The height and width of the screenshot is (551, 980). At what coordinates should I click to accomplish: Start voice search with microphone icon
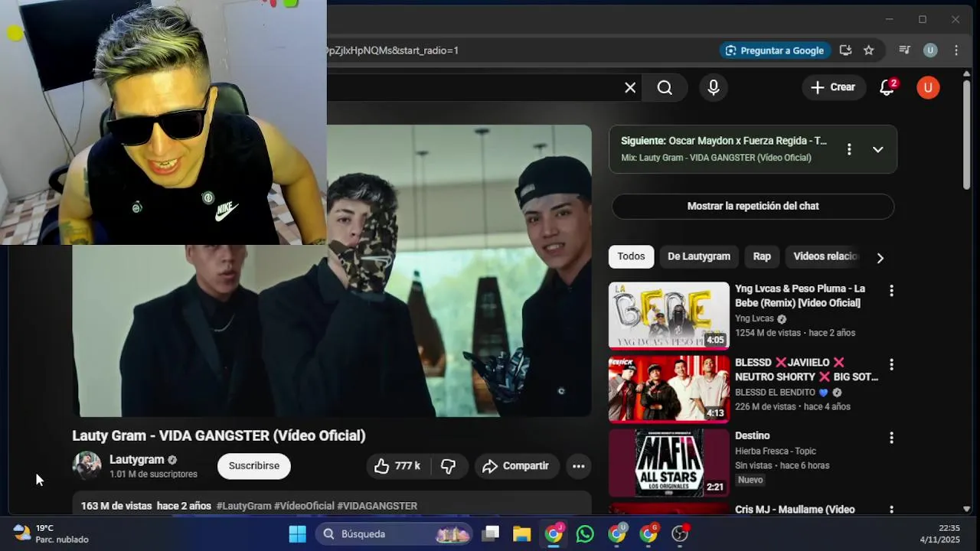[714, 88]
